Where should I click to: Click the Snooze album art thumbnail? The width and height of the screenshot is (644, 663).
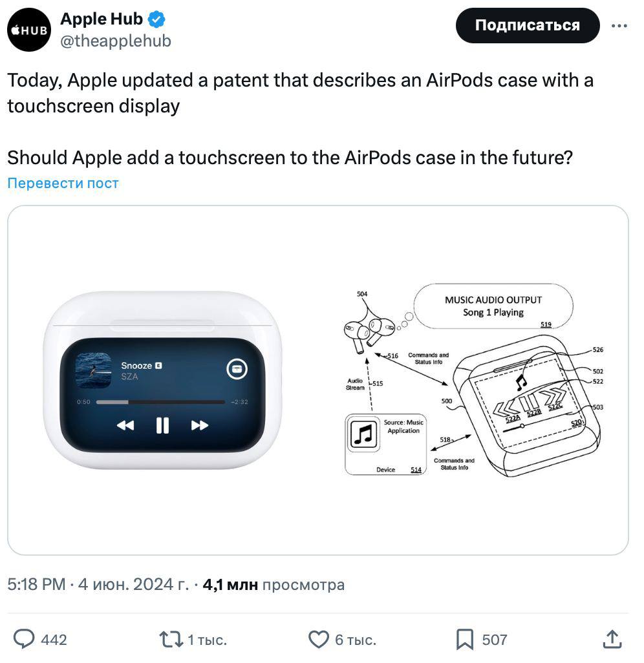coord(93,370)
